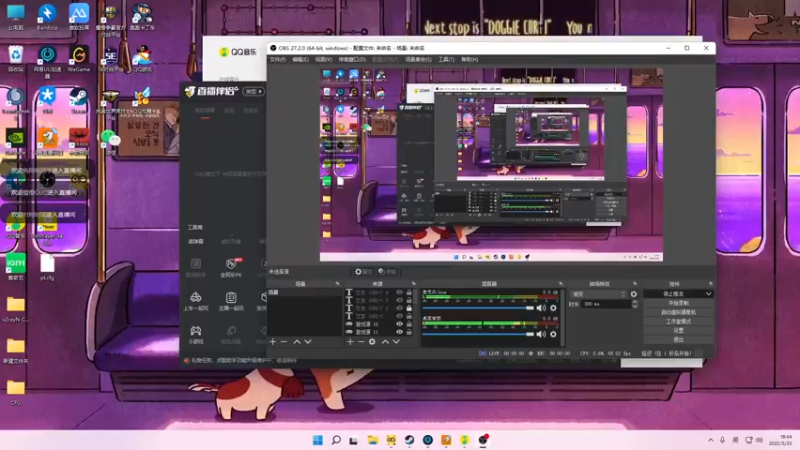Viewport: 800px width, 450px height.
Task: Open the 文件(F) menu in OBS
Action: pos(278,60)
